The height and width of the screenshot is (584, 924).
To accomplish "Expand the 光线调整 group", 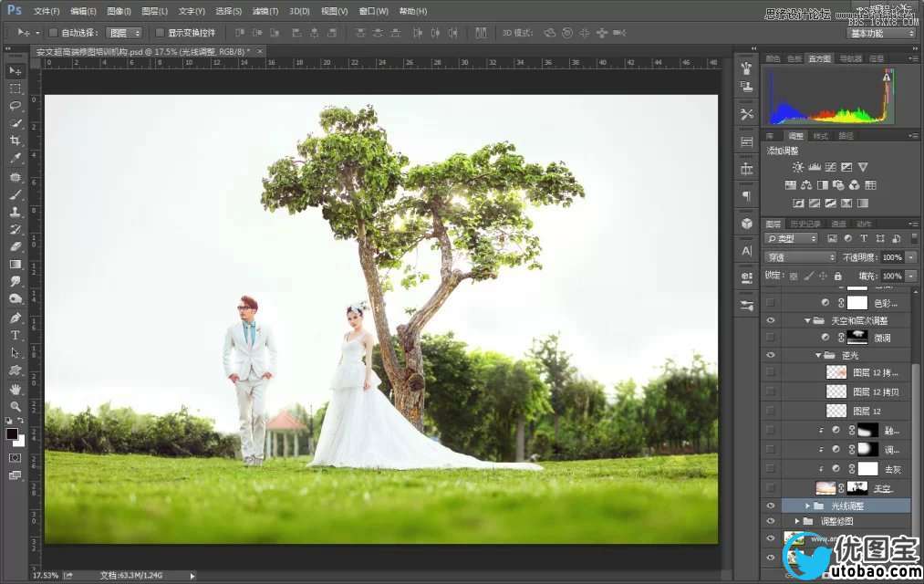I will 807,506.
